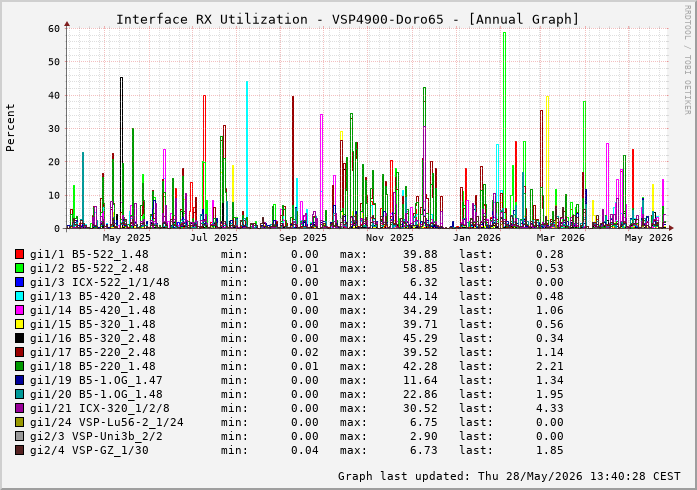Click the blue swatch for gi1/3 ICX-522_1/1/48
Image resolution: width=697 pixels, height=490 pixels.
pyautogui.click(x=19, y=282)
